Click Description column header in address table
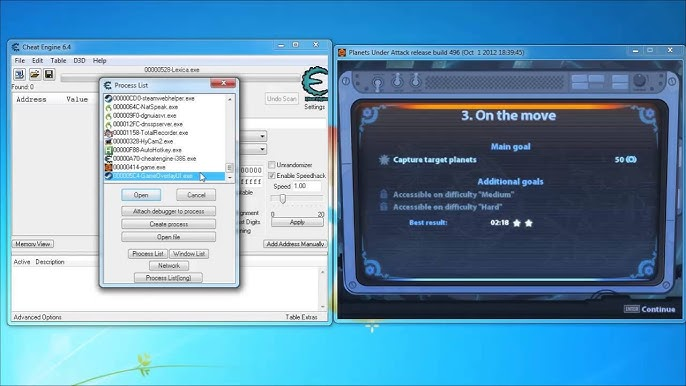 (50, 262)
